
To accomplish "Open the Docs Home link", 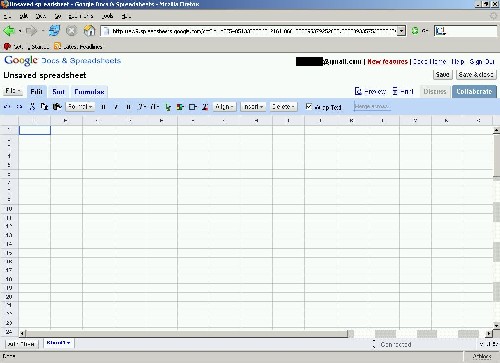I will [429, 62].
